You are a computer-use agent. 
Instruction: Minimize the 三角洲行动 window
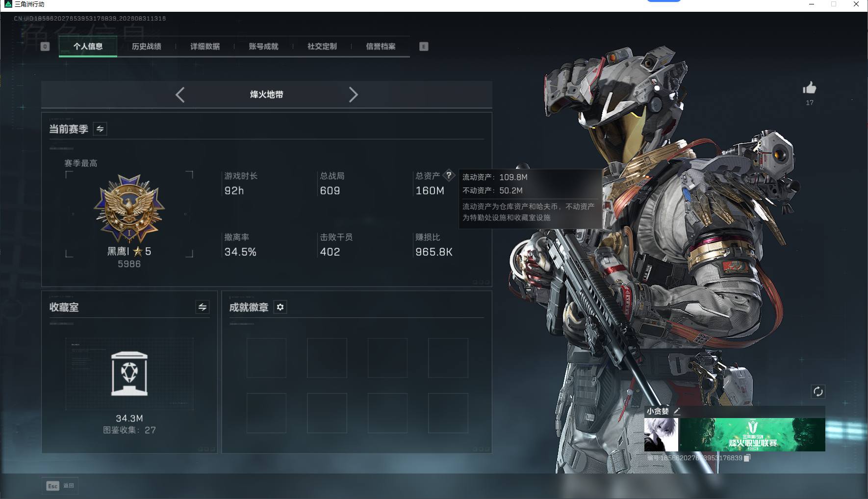click(x=812, y=4)
